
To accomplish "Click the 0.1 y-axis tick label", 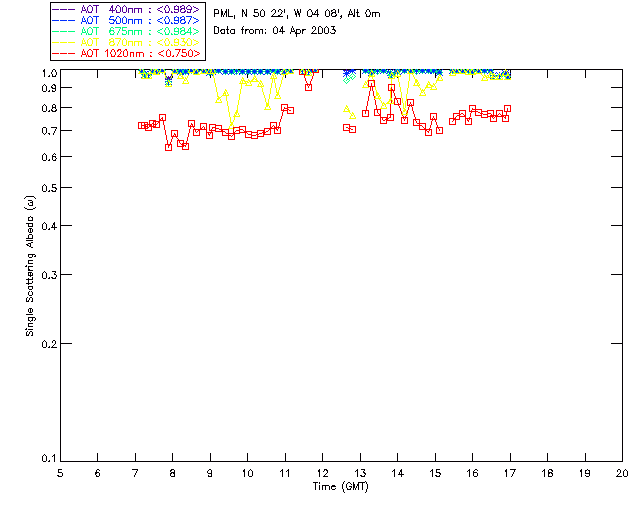I will pyautogui.click(x=49, y=459).
